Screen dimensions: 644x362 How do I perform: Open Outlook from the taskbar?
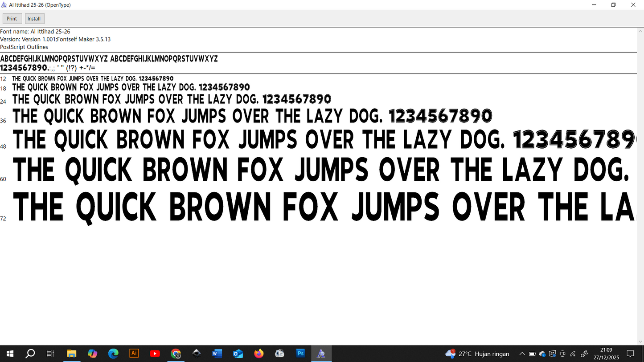click(238, 354)
